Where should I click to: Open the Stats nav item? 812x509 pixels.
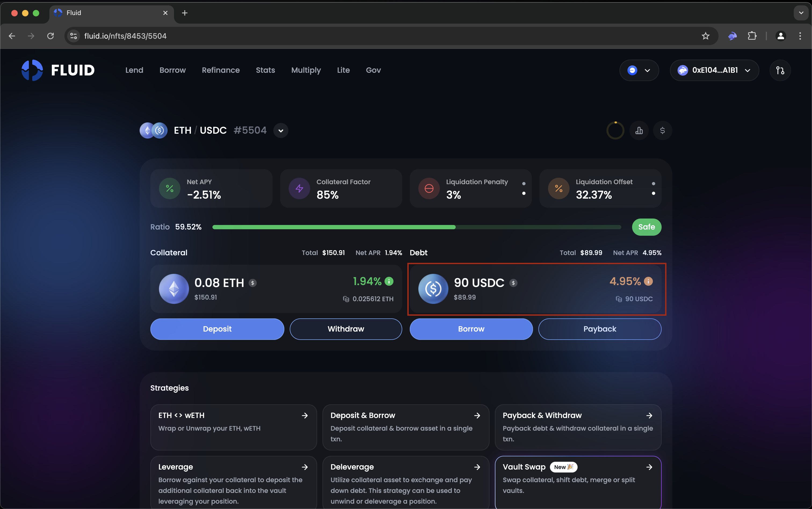tap(265, 70)
